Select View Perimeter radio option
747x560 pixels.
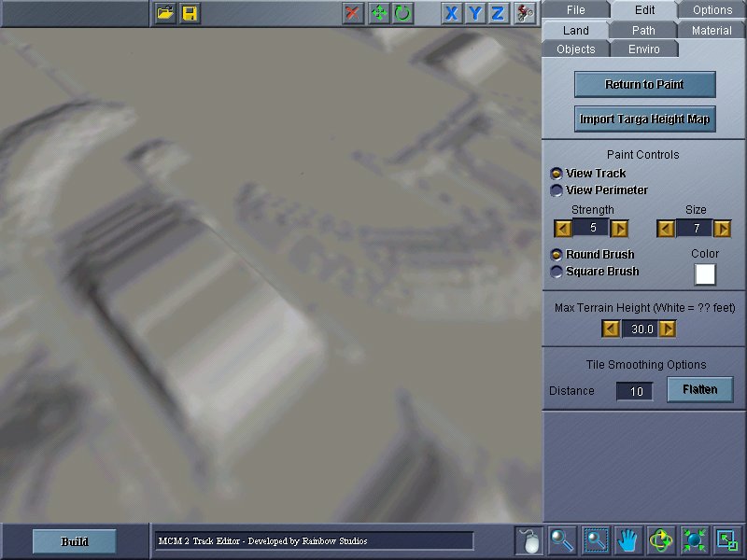(x=556, y=190)
